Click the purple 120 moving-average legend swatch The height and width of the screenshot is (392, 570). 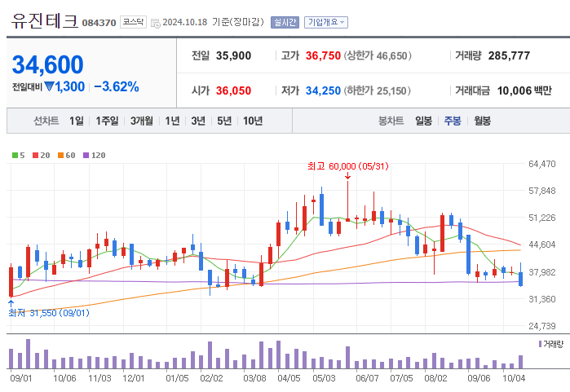pyautogui.click(x=86, y=156)
